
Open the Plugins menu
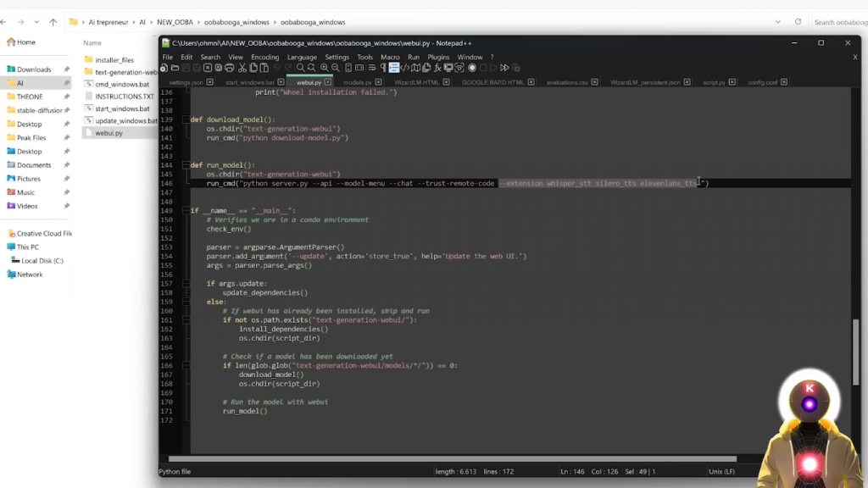[438, 57]
